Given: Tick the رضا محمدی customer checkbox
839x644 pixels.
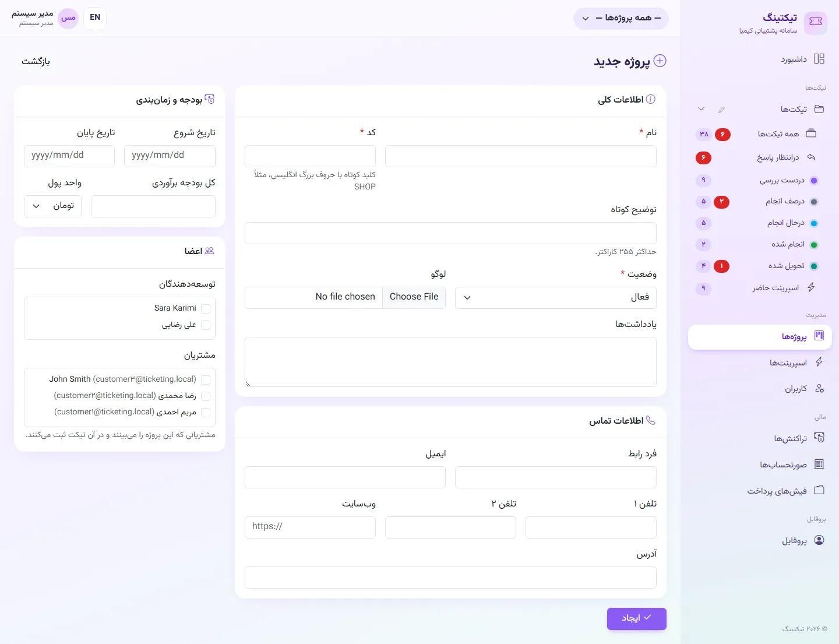Looking at the screenshot, I should 206,396.
